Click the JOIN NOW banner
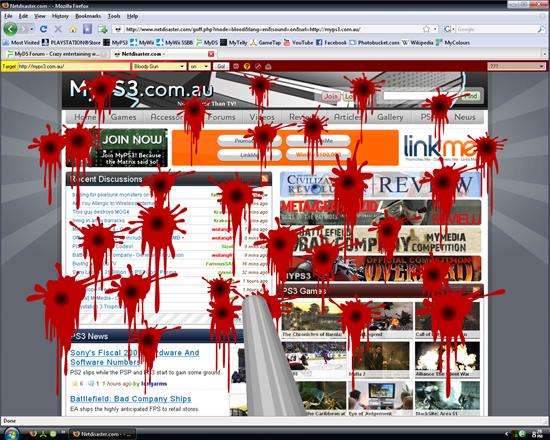Screen dimensions: 550x440 (x=117, y=148)
